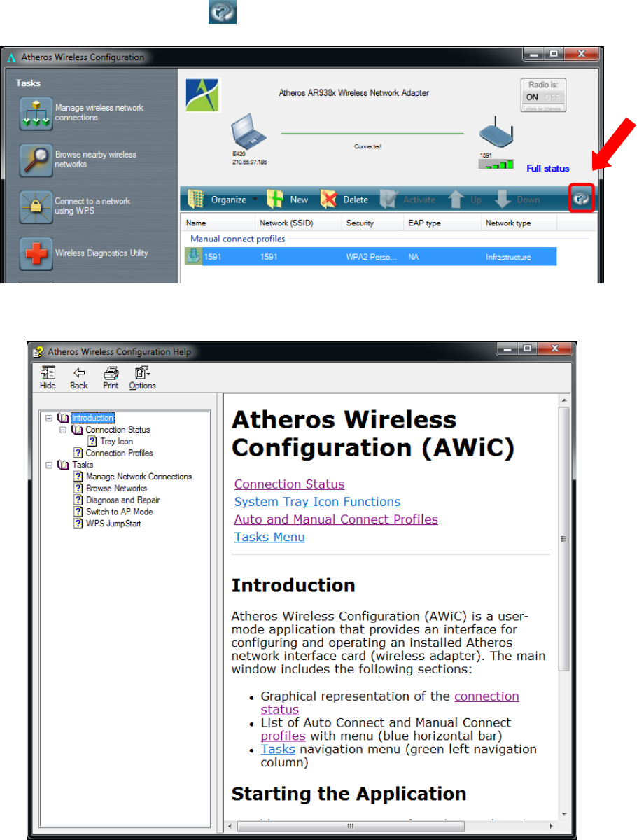This screenshot has height=840, width=637.
Task: Click the Manual connect profiles group header
Action: click(238, 239)
